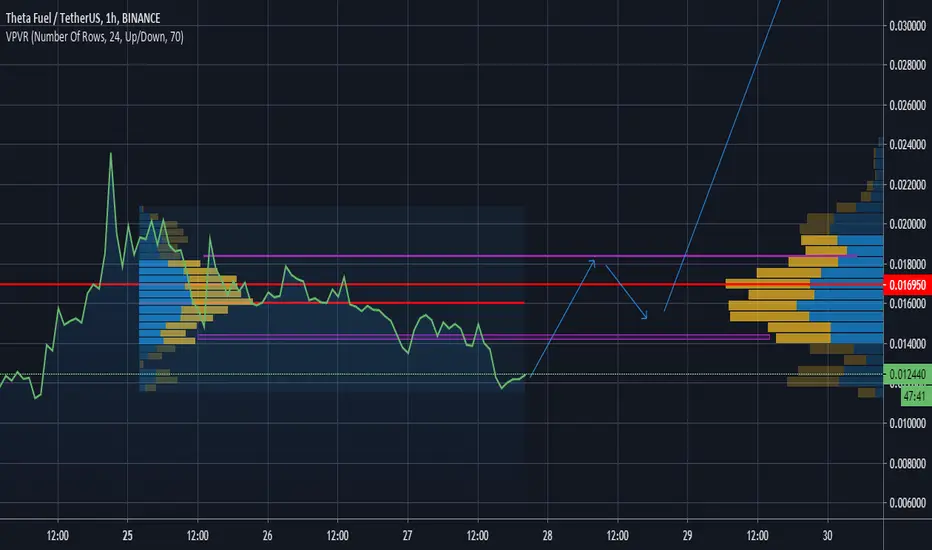This screenshot has width=932, height=550.
Task: Select the upper purple horizontal line near 0.018
Action: 530,256
